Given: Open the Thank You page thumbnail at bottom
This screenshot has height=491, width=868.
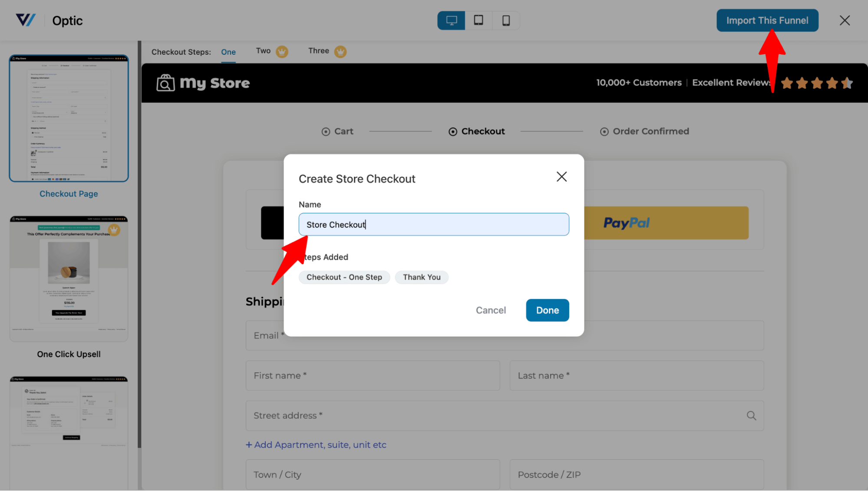Looking at the screenshot, I should click(69, 433).
